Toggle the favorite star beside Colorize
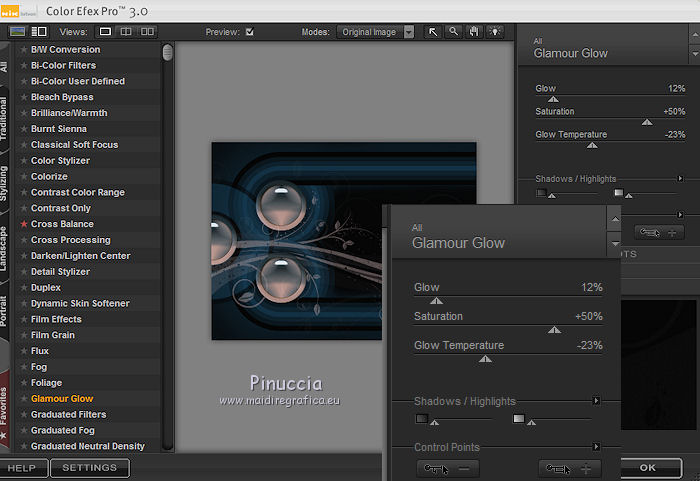Screen dimensions: 700x481 24,176
